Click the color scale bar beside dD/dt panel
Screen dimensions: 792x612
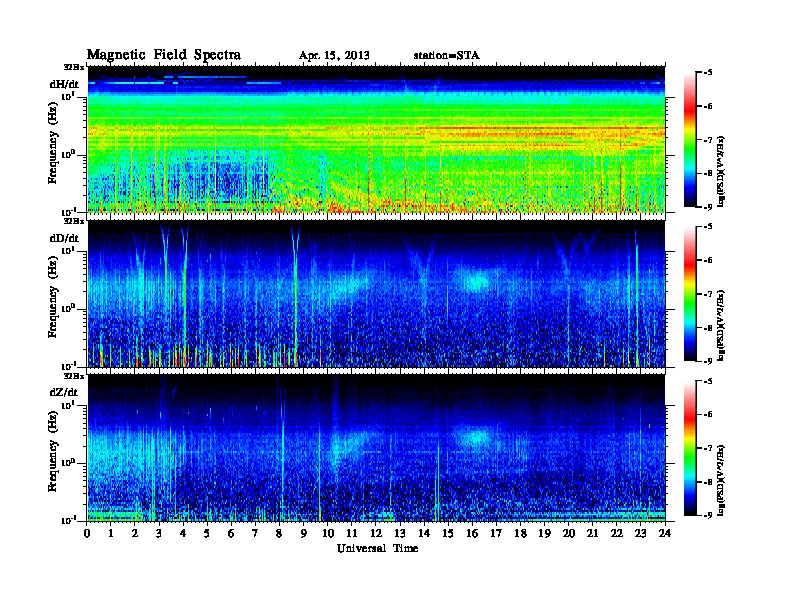coord(689,293)
